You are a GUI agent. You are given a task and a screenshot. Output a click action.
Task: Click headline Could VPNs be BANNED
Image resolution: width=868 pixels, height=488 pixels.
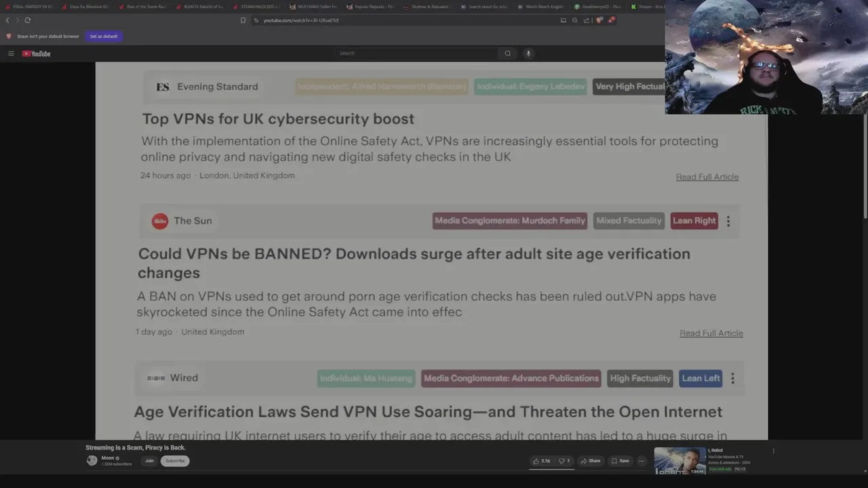pos(414,263)
